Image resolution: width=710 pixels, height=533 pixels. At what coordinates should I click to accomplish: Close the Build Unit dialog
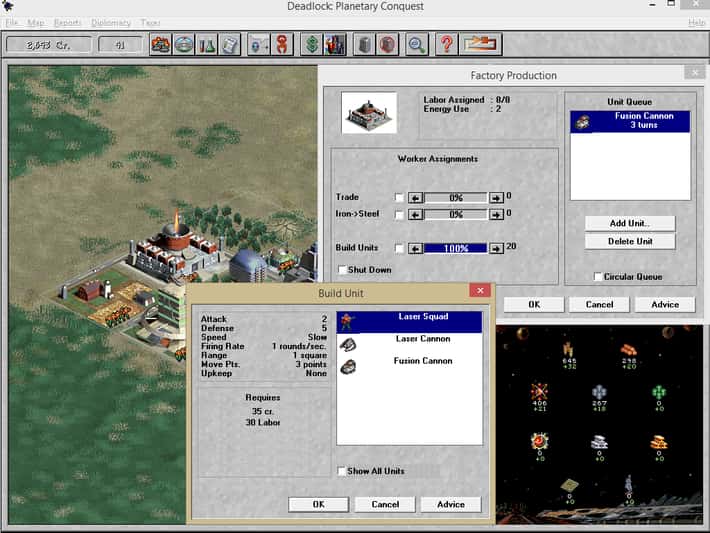click(x=480, y=290)
